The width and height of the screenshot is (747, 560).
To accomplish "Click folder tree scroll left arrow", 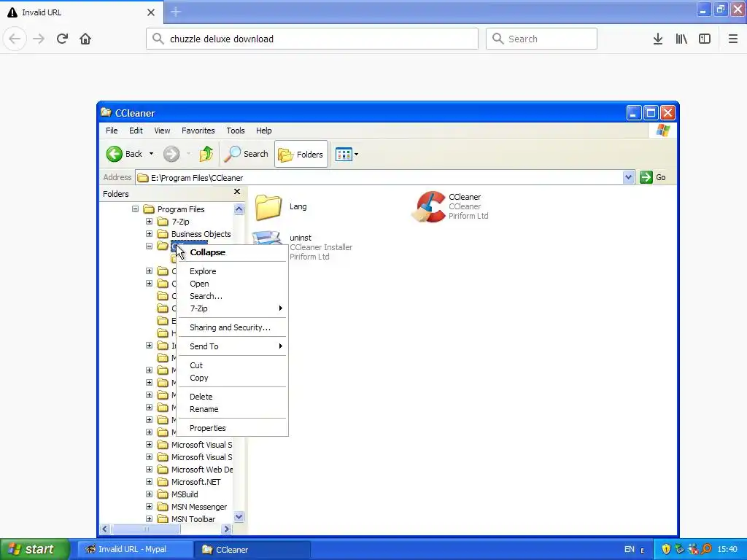I will tap(105, 529).
